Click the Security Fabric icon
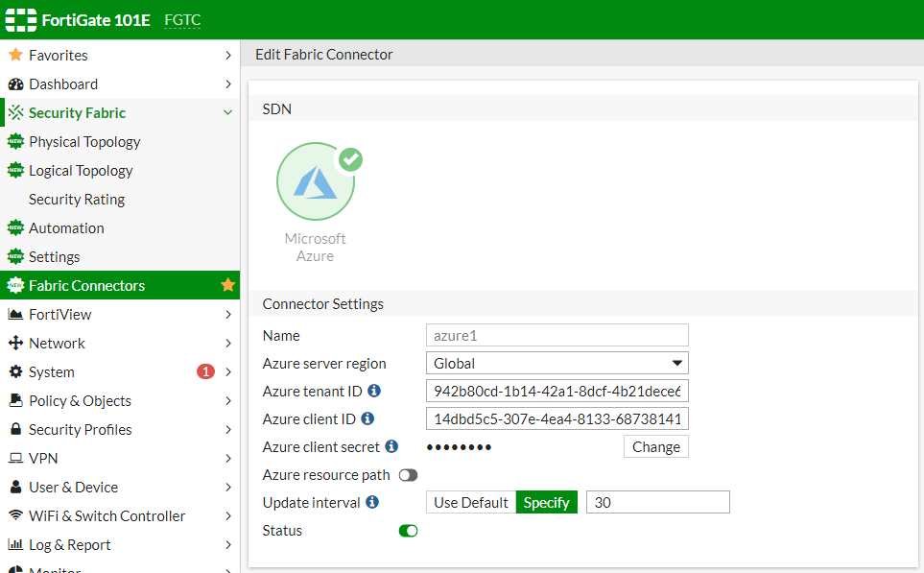The height and width of the screenshot is (573, 924). (x=16, y=112)
